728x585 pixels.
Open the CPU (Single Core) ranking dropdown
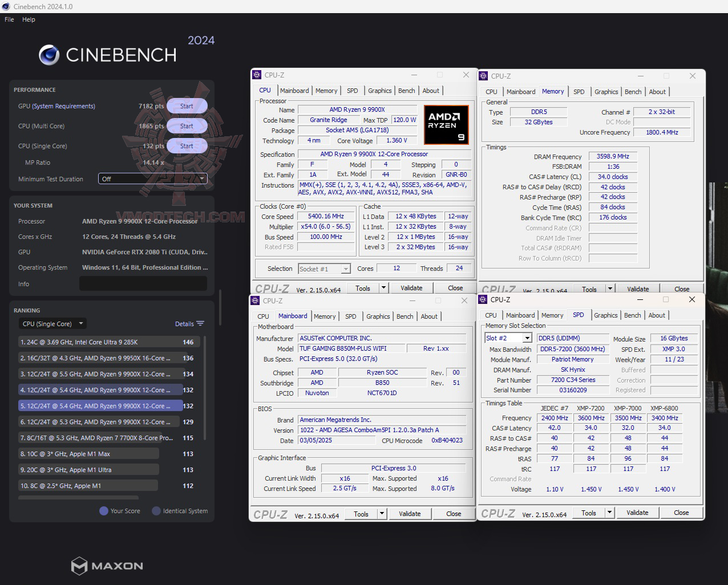coord(52,324)
